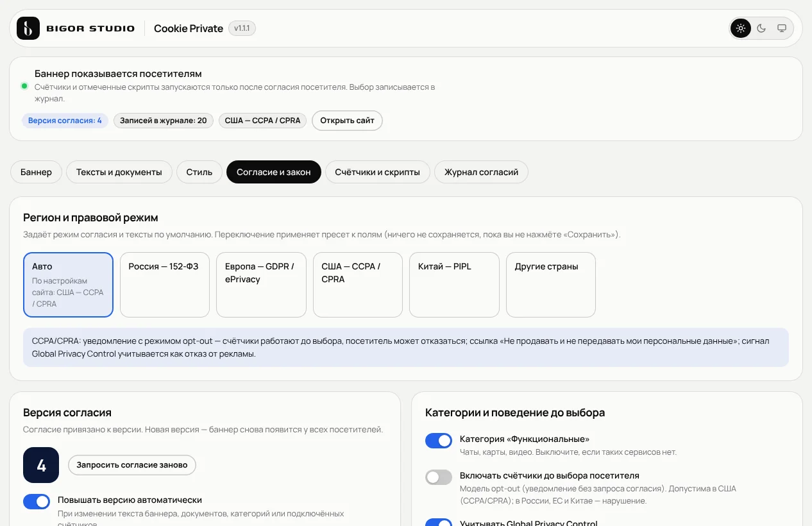Click «Запросить согласие заново» button
The height and width of the screenshot is (526, 812).
[132, 465]
